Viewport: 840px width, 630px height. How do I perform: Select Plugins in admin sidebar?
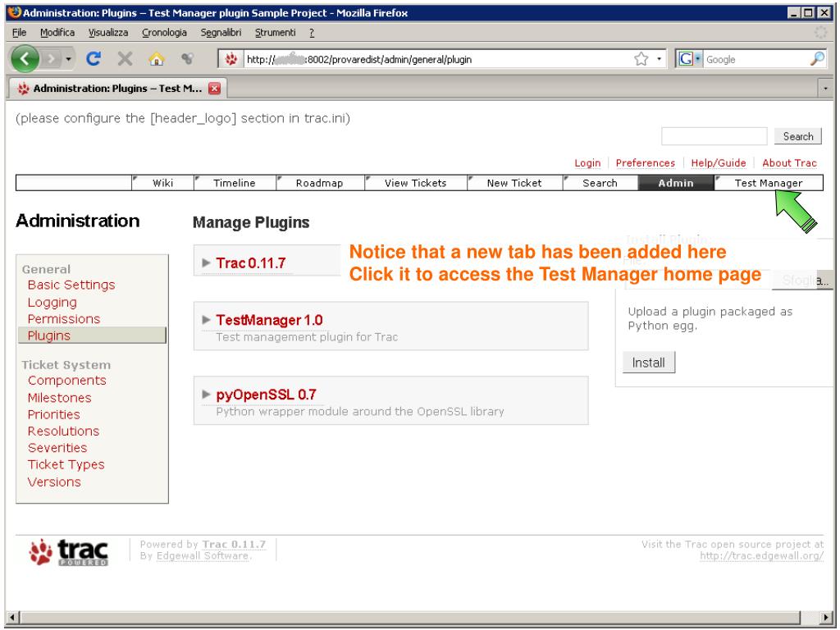pos(92,336)
